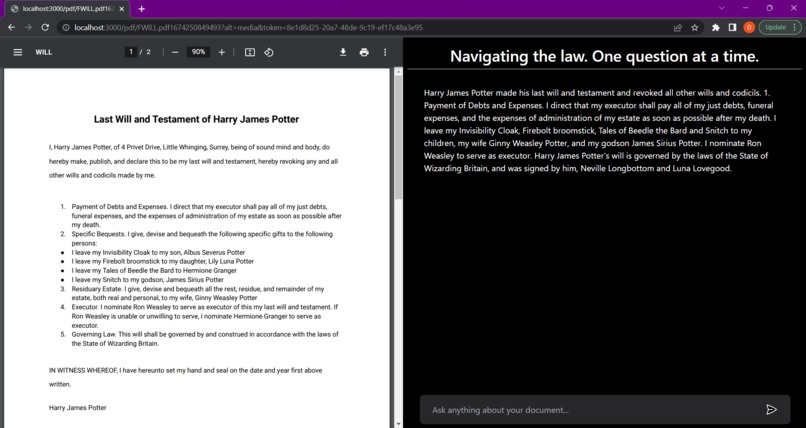Image resolution: width=806 pixels, height=428 pixels.
Task: Share this page from address bar
Action: click(678, 28)
